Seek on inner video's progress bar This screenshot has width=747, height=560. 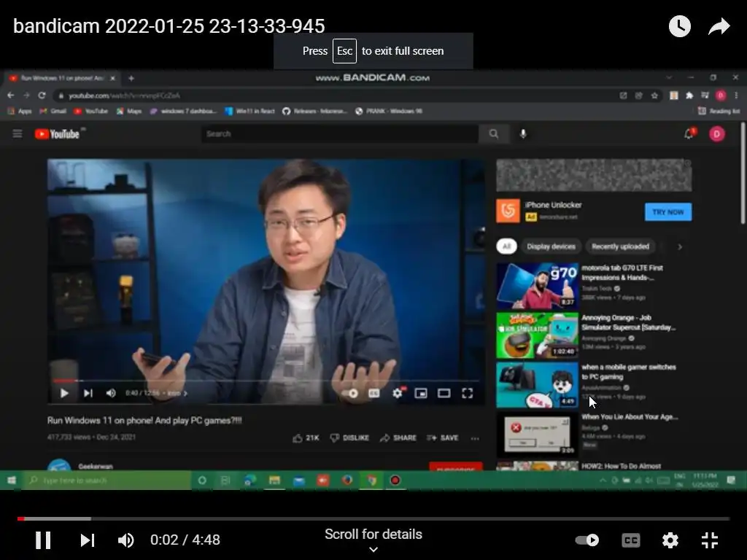tap(267, 381)
